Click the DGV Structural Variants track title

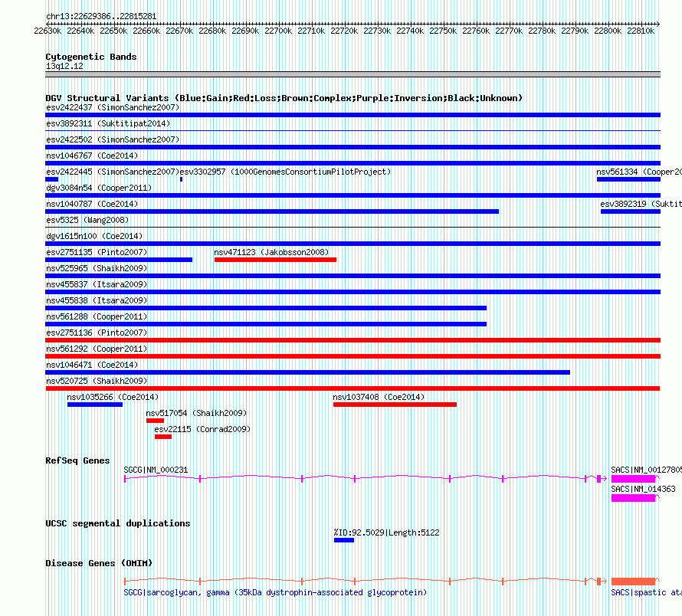tap(284, 98)
